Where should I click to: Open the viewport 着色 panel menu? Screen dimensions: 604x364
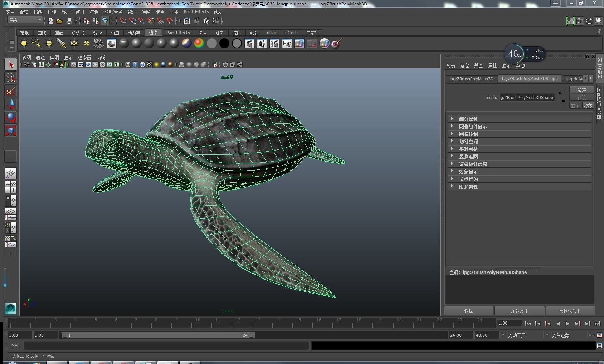click(40, 58)
